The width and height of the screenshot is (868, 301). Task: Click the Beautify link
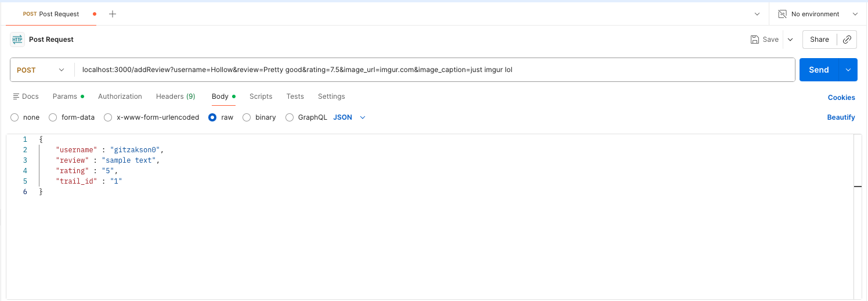click(841, 117)
